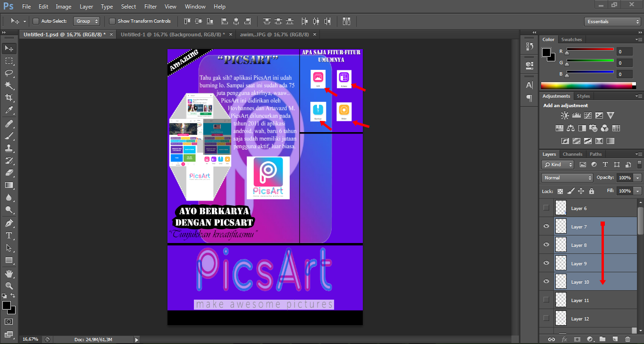Select the Path Selection tool
The height and width of the screenshot is (344, 644).
click(x=9, y=247)
